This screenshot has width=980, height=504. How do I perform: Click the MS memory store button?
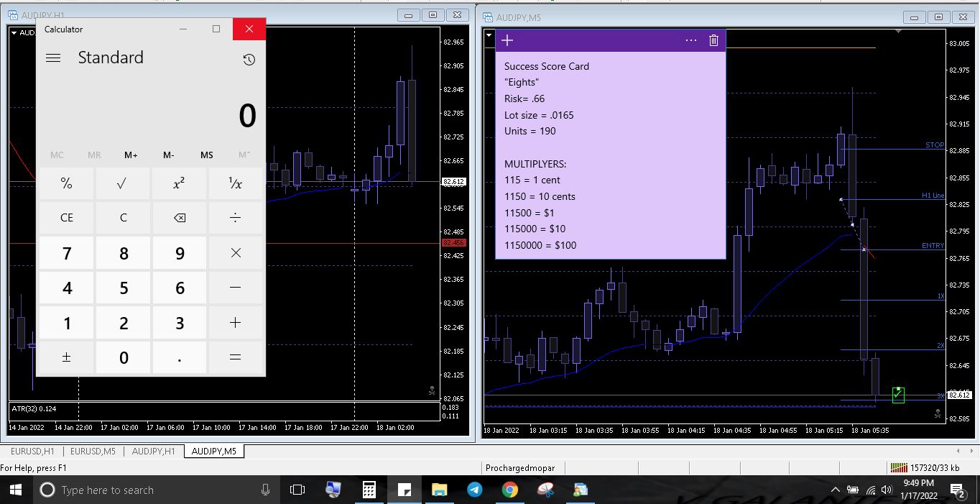[x=206, y=155]
